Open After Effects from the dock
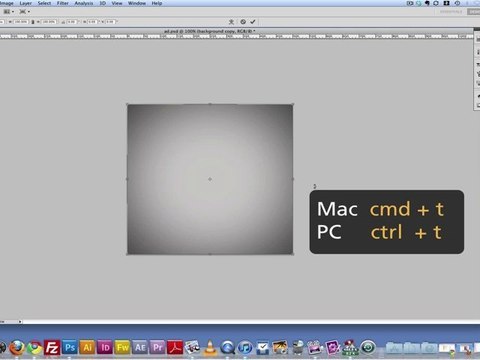This screenshot has width=480, height=360. point(140,348)
